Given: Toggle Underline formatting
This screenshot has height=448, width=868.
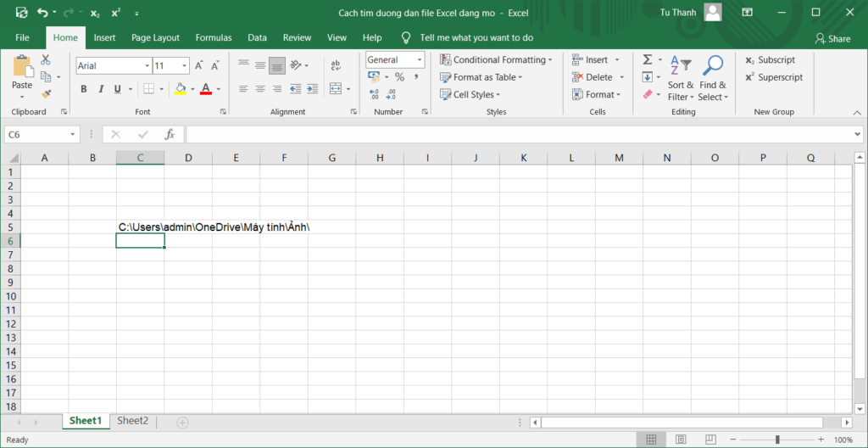Looking at the screenshot, I should 118,89.
